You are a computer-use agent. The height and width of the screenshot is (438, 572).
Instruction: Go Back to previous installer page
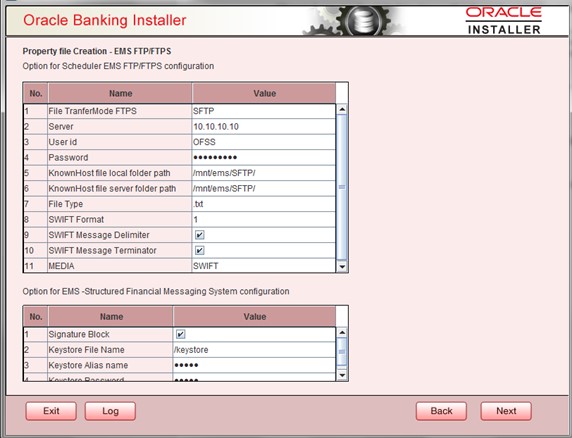[x=441, y=411]
